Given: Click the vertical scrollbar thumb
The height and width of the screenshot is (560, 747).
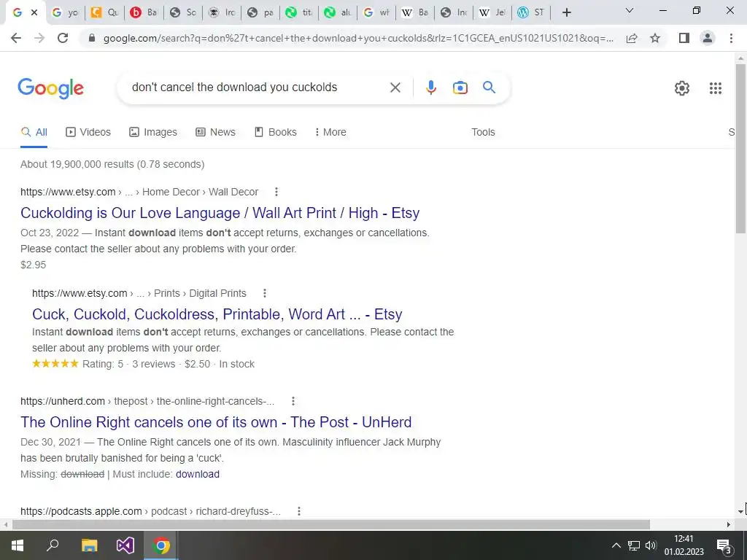Looking at the screenshot, I should coord(740,147).
